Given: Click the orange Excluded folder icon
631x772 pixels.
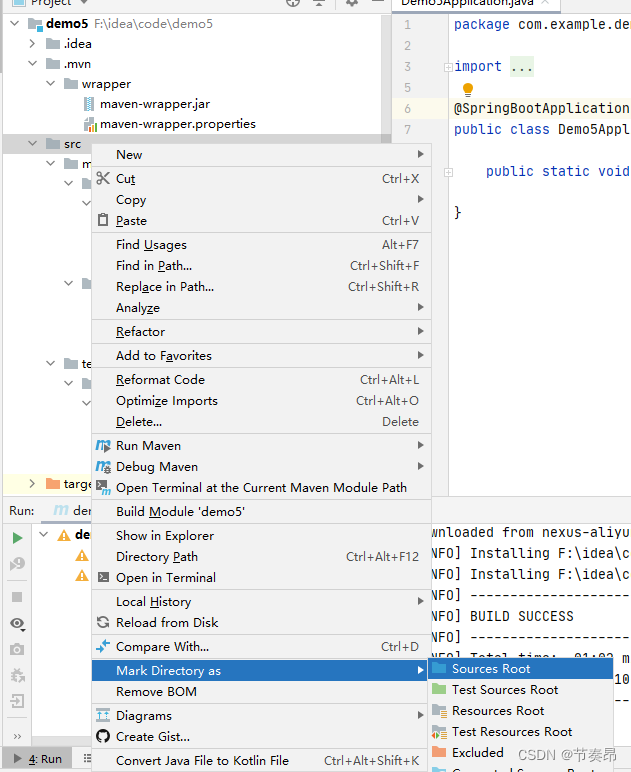Looking at the screenshot, I should point(439,752).
